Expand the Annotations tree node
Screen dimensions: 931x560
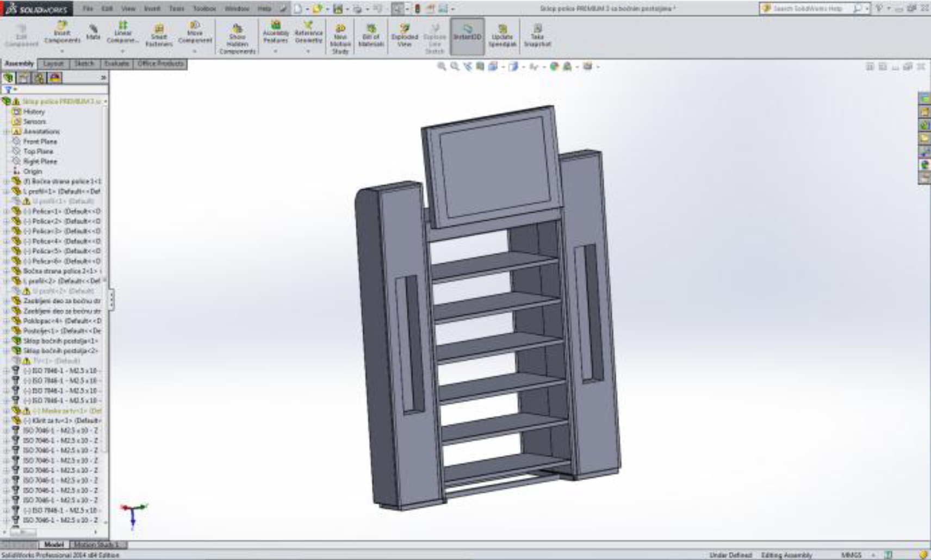(x=6, y=132)
